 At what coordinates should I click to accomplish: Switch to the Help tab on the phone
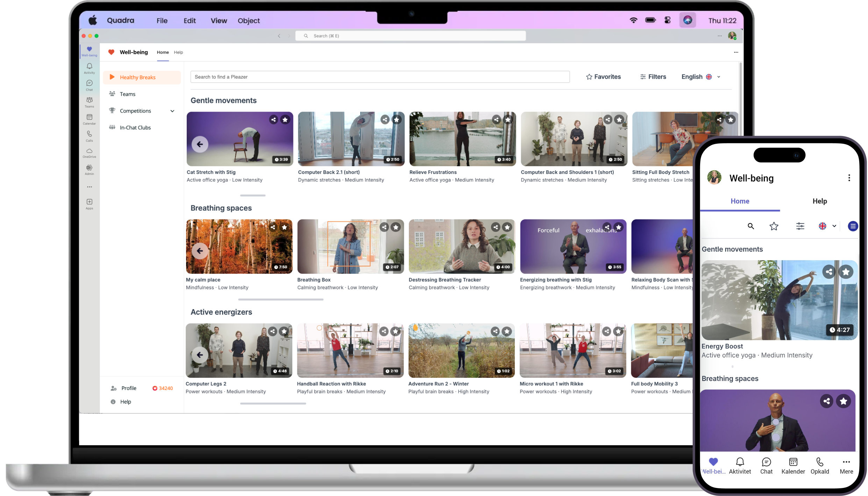click(x=819, y=201)
